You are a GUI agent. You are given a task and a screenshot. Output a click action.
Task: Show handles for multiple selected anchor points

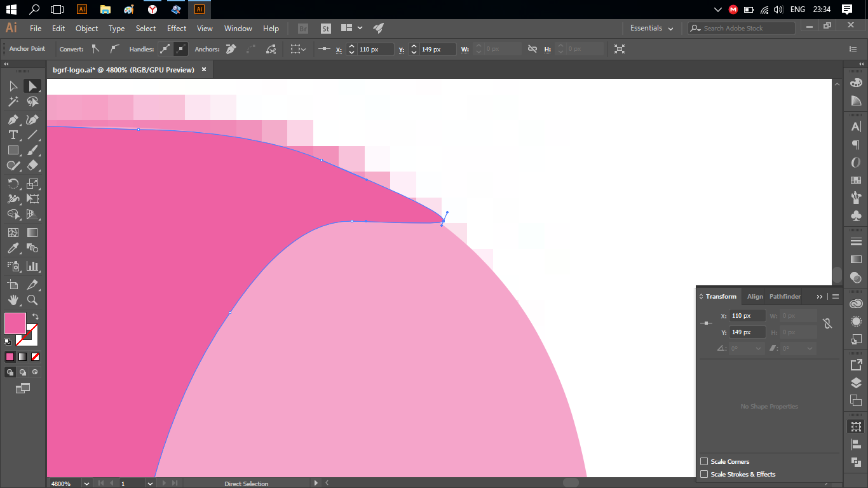(x=165, y=49)
